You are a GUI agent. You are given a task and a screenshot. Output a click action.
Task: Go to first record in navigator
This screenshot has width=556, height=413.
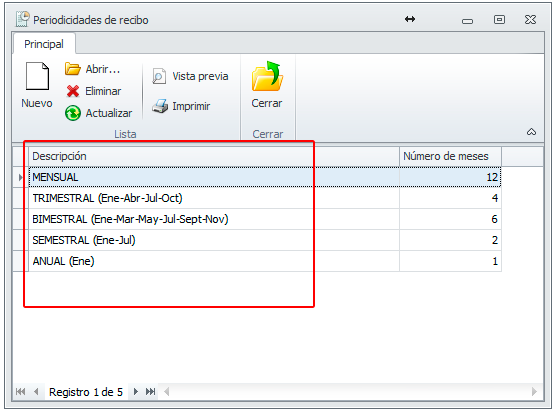pos(21,392)
